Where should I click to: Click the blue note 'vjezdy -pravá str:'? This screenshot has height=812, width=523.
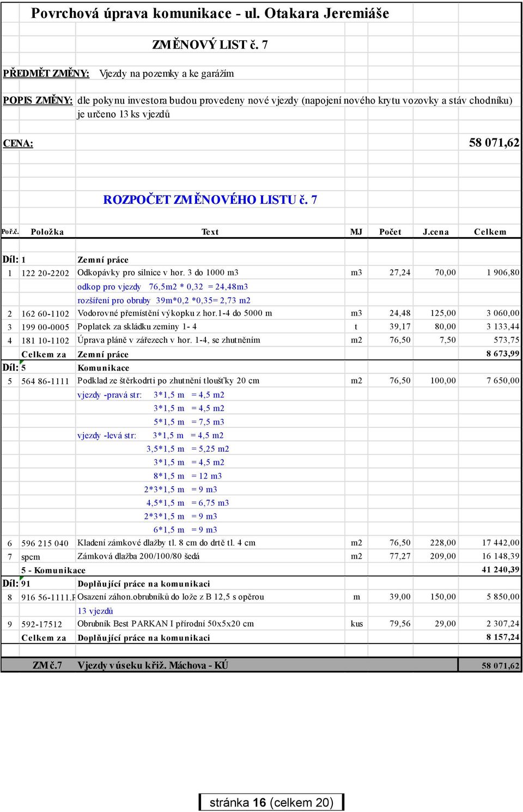point(110,395)
